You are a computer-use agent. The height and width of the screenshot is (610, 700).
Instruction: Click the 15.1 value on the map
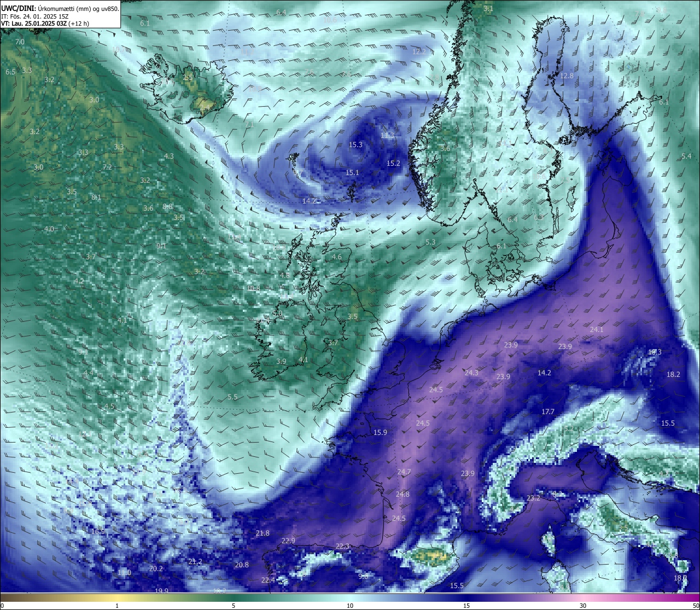click(352, 173)
